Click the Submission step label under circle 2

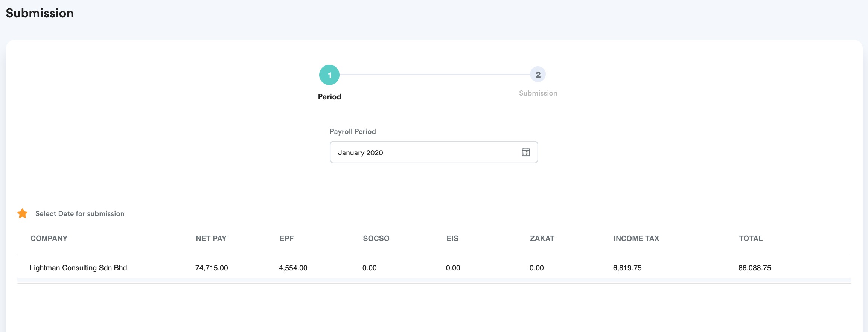point(538,93)
